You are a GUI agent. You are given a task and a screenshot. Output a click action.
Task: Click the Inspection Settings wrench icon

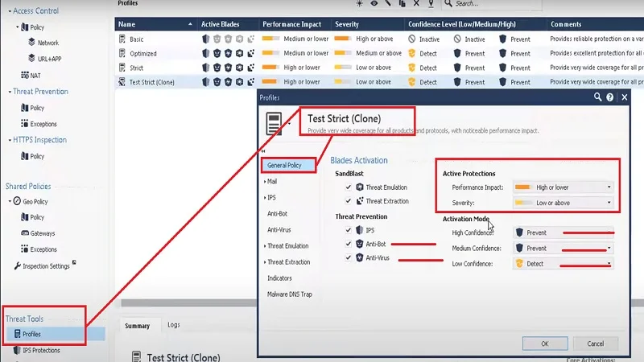(17, 266)
